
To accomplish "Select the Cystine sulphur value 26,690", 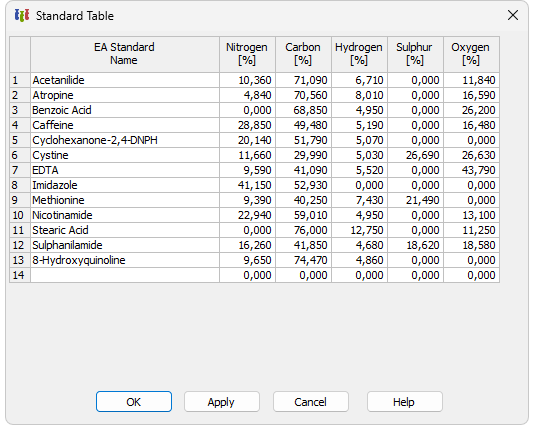I will 415,155.
